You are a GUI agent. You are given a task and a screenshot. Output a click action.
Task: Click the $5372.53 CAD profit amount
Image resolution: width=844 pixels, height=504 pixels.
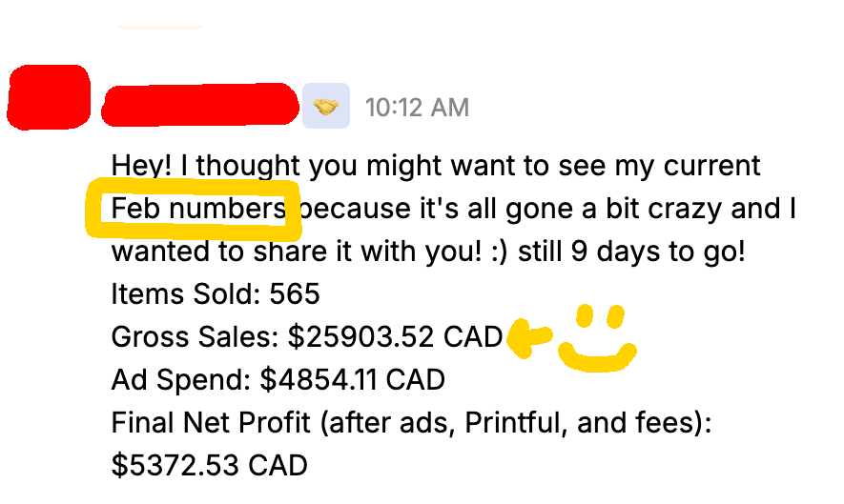tap(210, 465)
